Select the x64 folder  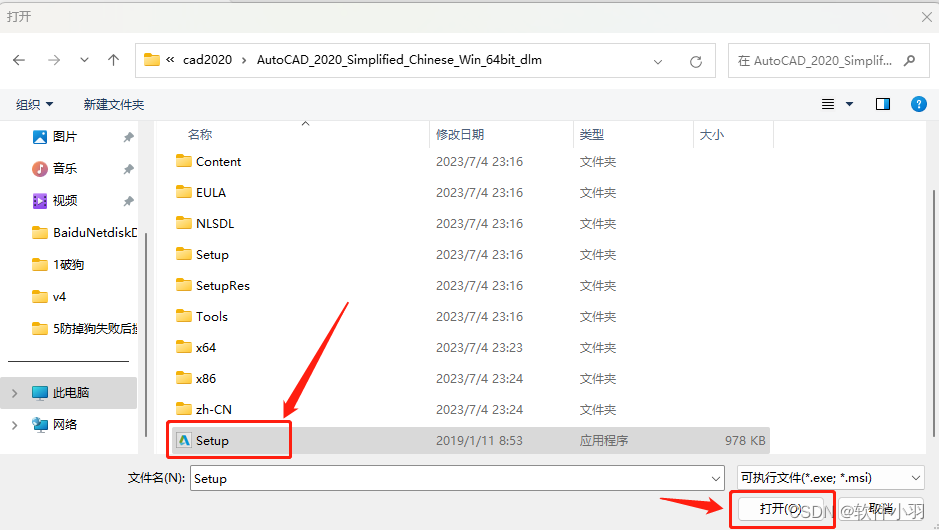point(196,347)
